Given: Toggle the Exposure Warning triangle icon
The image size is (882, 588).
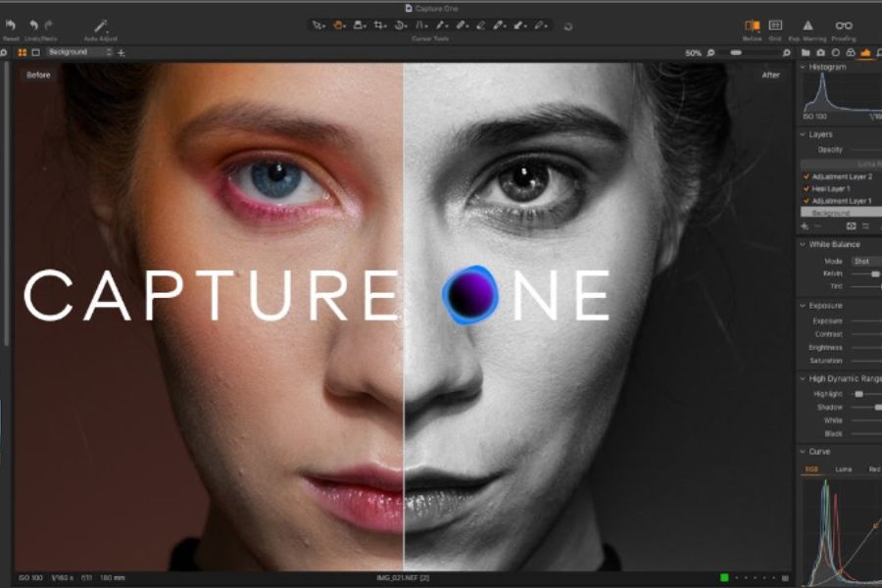Looking at the screenshot, I should (808, 25).
